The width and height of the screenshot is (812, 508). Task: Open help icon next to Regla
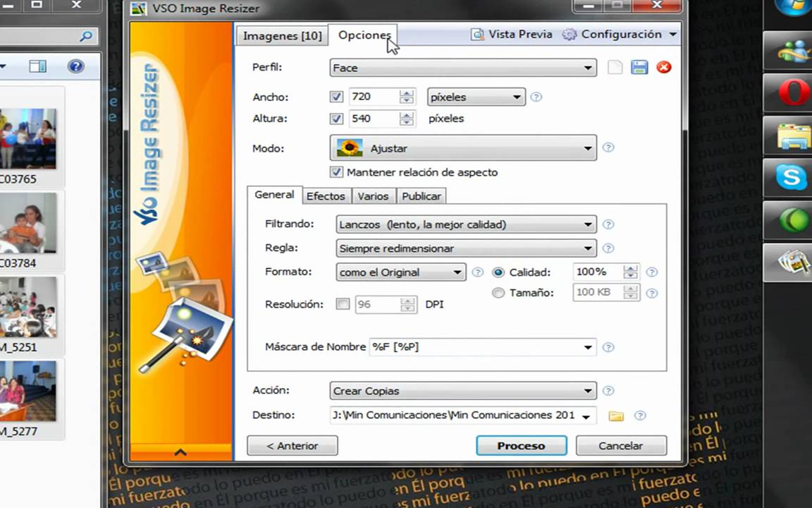[608, 248]
